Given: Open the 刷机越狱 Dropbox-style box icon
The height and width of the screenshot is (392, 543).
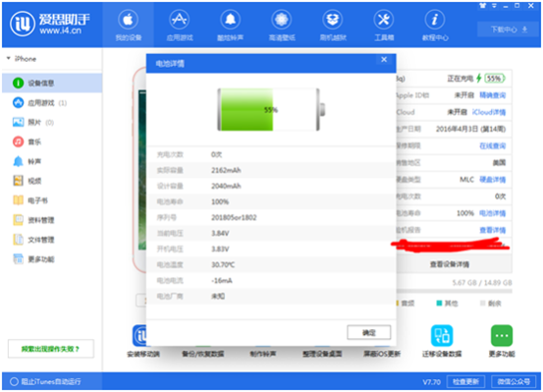Looking at the screenshot, I should 333,20.
